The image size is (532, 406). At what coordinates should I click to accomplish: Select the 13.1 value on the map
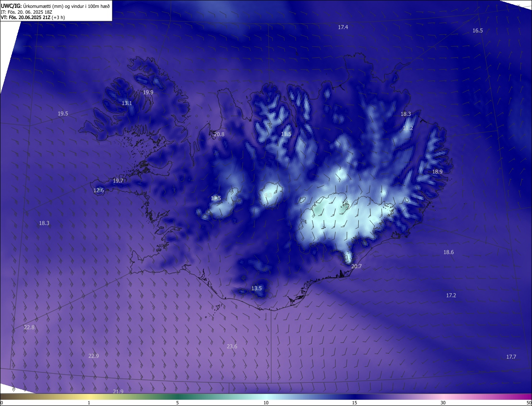(127, 103)
